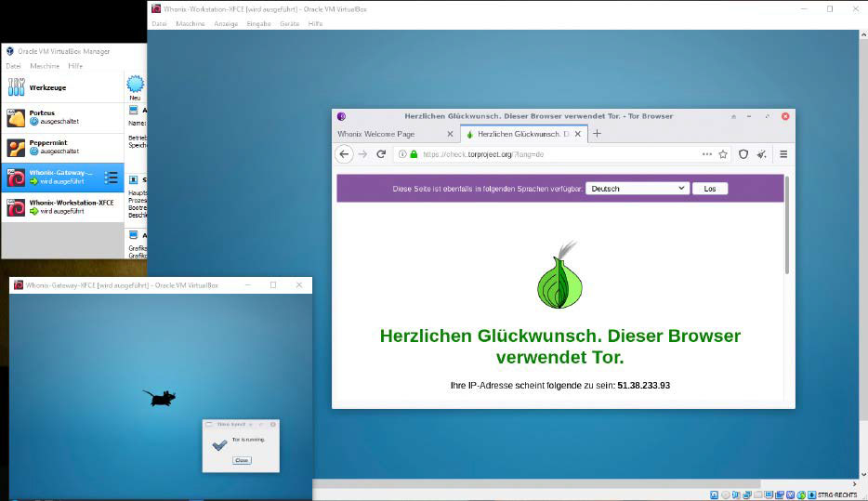Image resolution: width=868 pixels, height=501 pixels.
Task: Click the Workstation window horizontal scrollbar
Action: click(536, 484)
